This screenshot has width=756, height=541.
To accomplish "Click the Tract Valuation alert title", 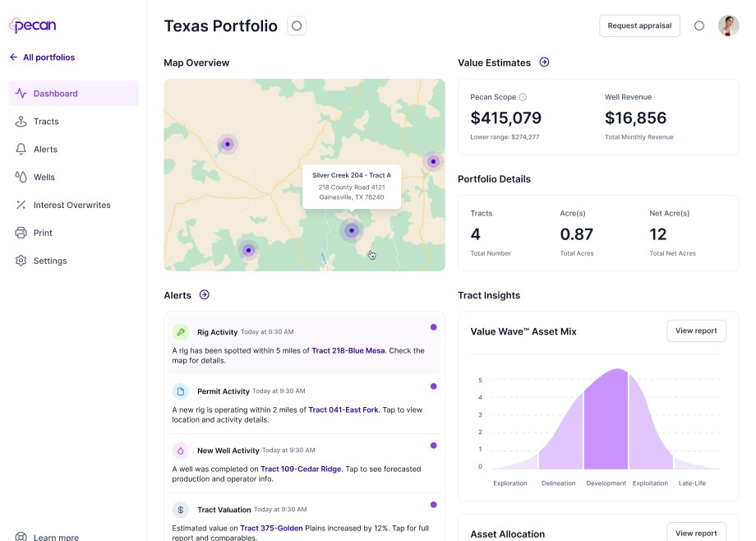I will 224,510.
